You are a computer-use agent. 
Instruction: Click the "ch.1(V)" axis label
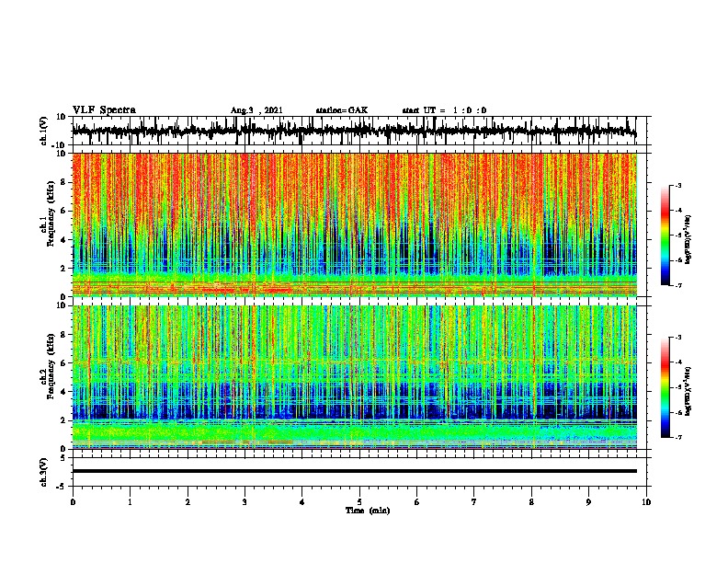click(44, 131)
